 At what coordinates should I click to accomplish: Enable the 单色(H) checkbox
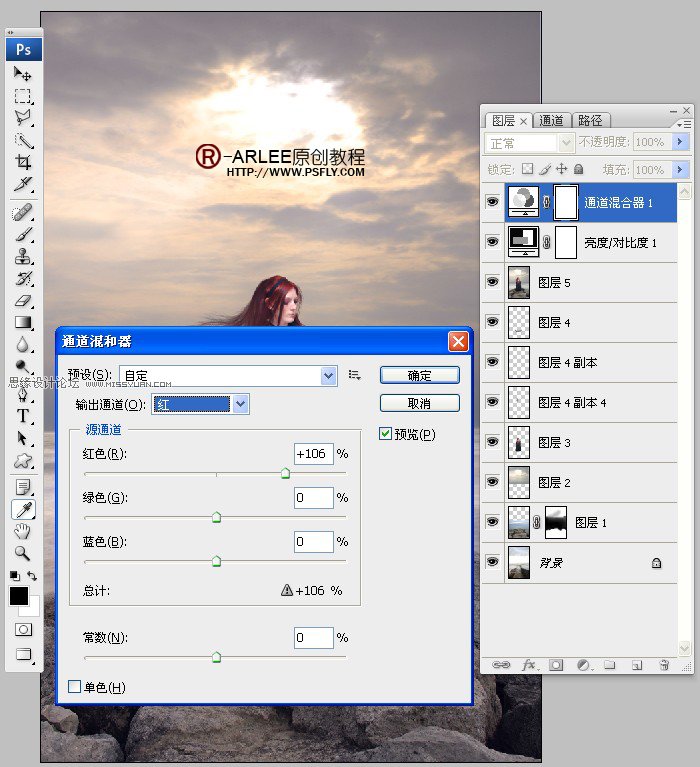tap(74, 687)
